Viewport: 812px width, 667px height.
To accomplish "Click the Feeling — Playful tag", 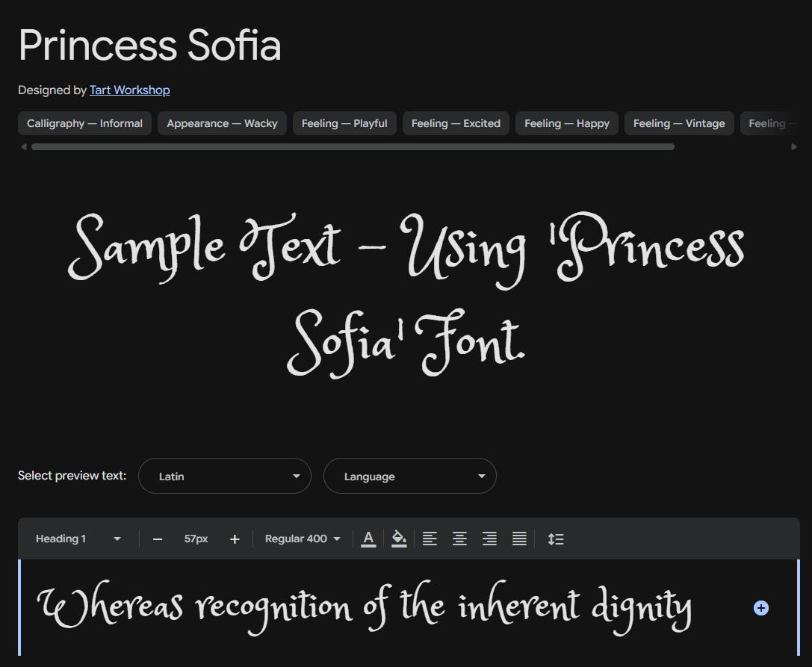I will coord(344,123).
